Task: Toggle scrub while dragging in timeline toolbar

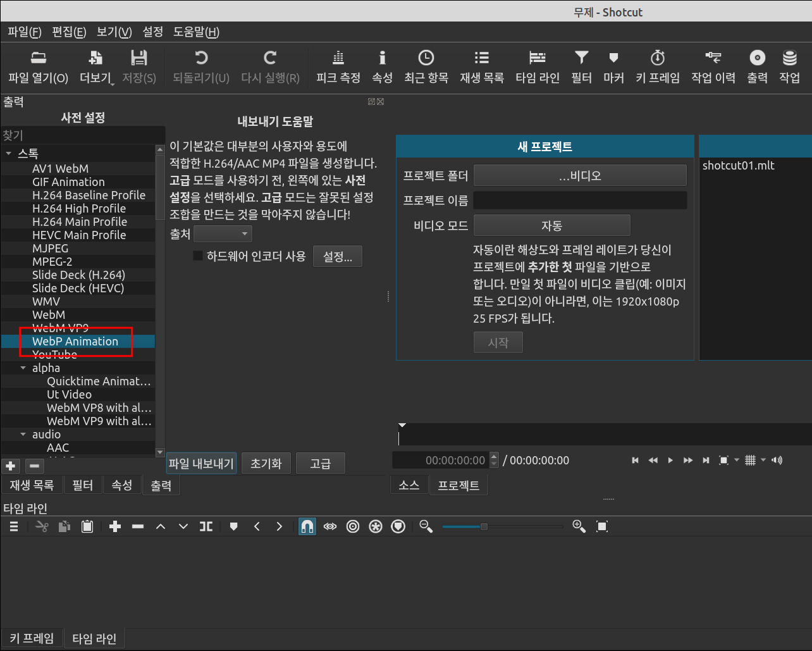Action: [329, 526]
